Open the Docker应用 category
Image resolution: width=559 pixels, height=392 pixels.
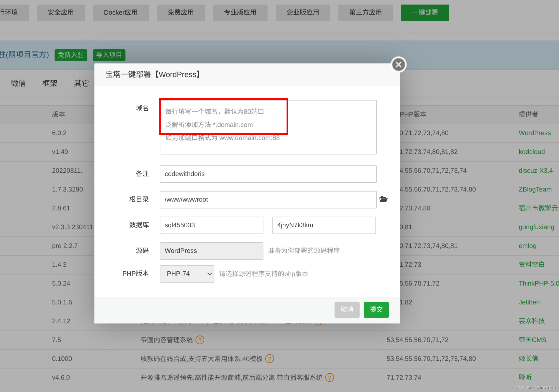coord(120,12)
